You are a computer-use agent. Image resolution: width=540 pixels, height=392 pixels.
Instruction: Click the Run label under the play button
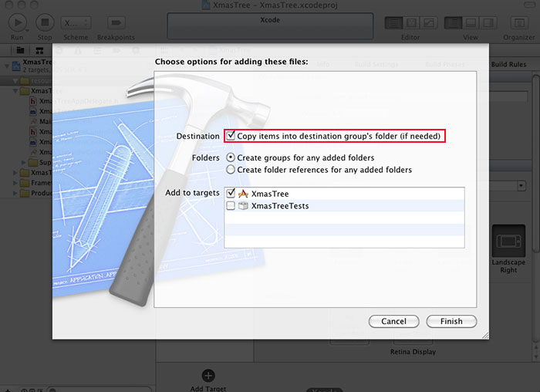[17, 37]
